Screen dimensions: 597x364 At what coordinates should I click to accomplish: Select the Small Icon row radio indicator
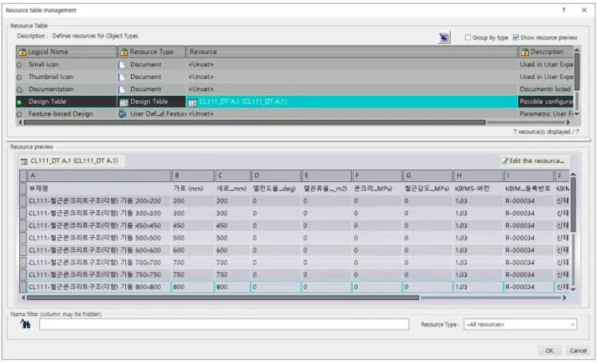pos(19,65)
